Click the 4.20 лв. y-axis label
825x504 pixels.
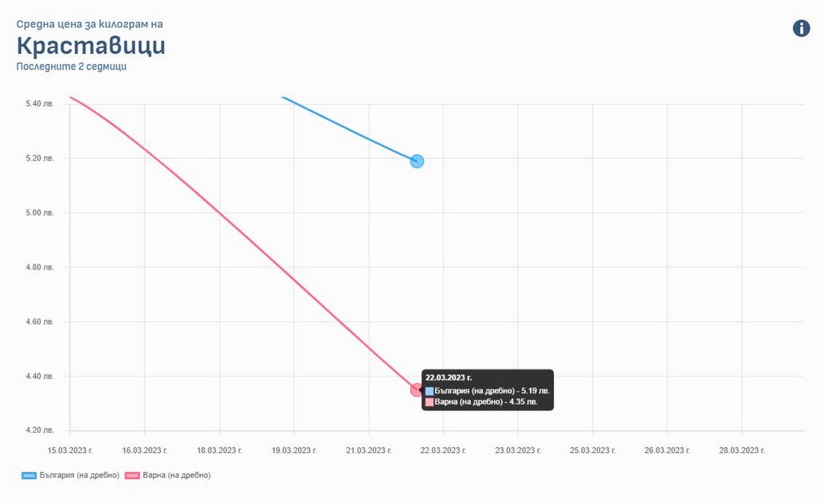pyautogui.click(x=39, y=430)
